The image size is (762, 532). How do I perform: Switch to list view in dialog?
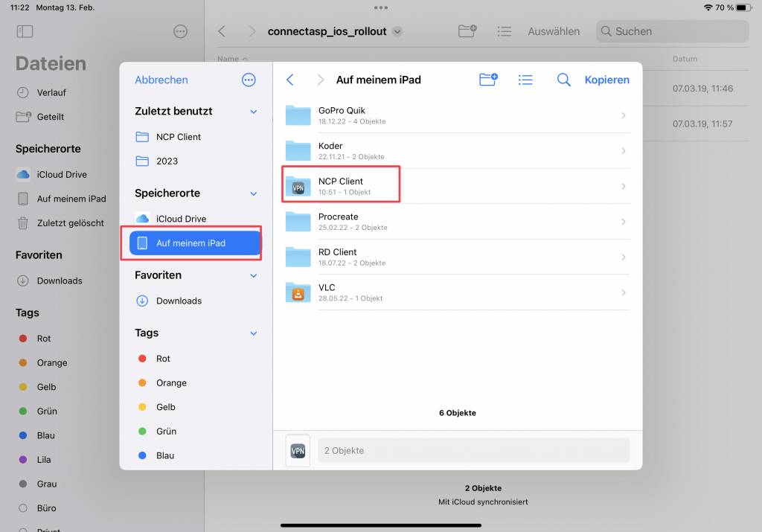click(x=525, y=80)
